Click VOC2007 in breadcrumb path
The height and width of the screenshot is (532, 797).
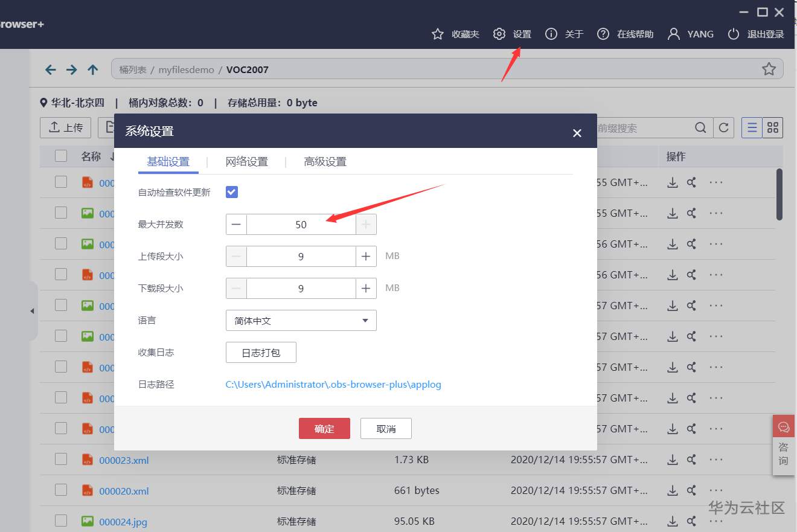248,69
